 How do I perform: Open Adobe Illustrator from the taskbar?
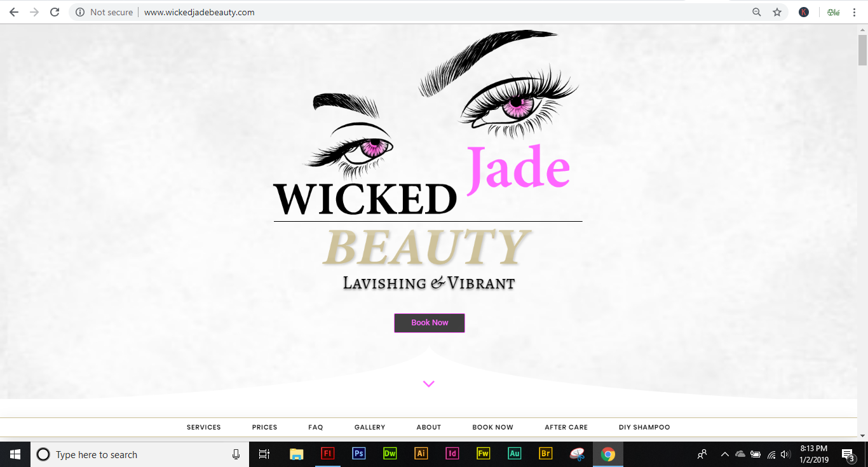tap(421, 454)
